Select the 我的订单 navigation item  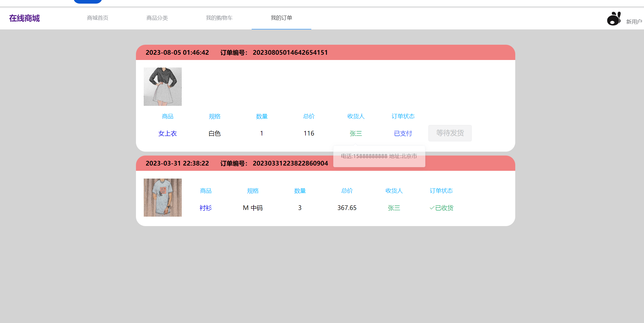pos(281,18)
